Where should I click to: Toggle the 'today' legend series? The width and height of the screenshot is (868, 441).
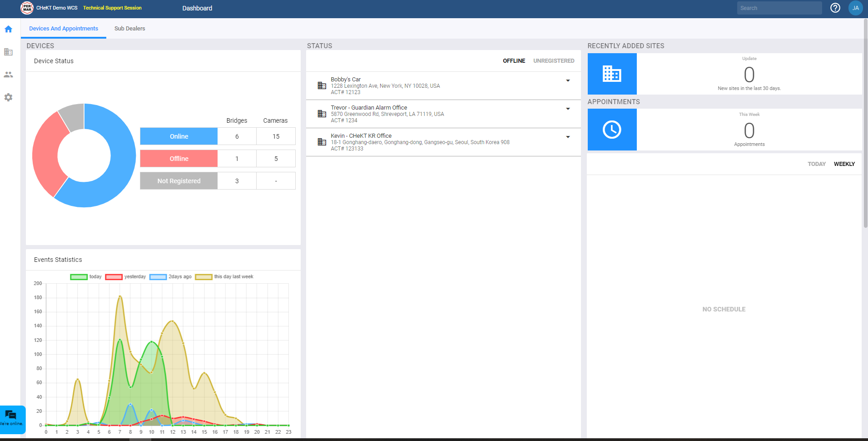point(86,277)
